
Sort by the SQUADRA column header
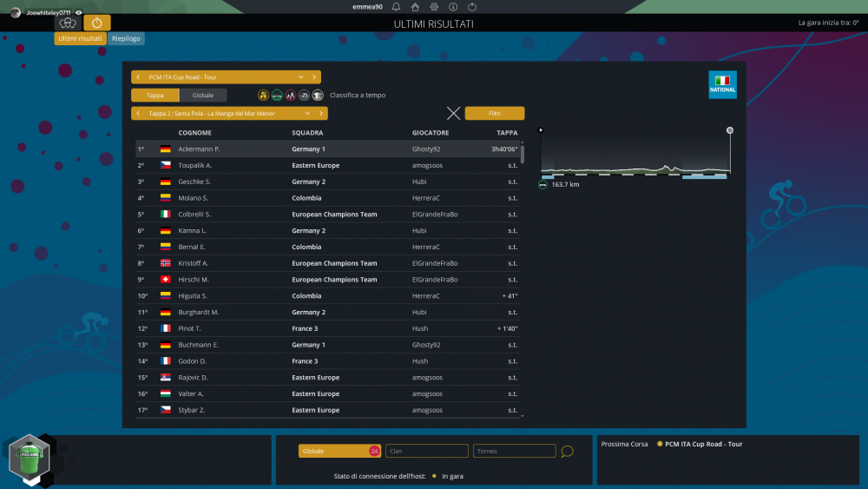(307, 133)
